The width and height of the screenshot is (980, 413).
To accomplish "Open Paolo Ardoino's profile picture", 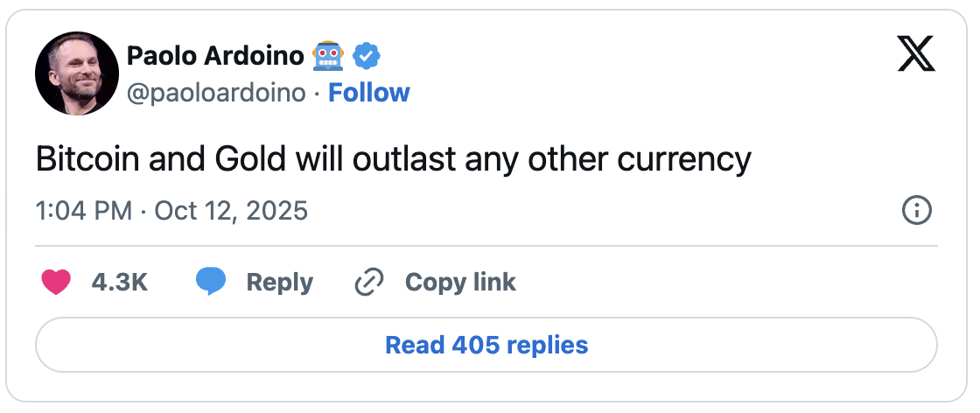I will pos(77,73).
